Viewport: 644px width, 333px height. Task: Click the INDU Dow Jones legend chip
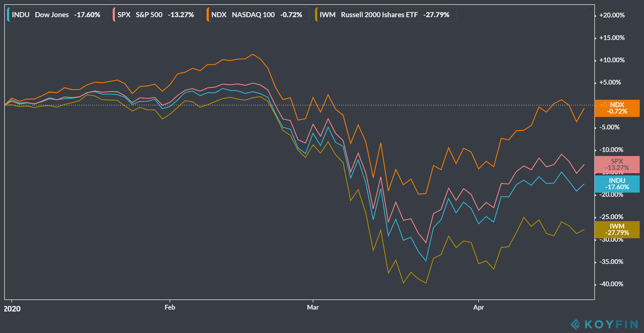[57, 15]
